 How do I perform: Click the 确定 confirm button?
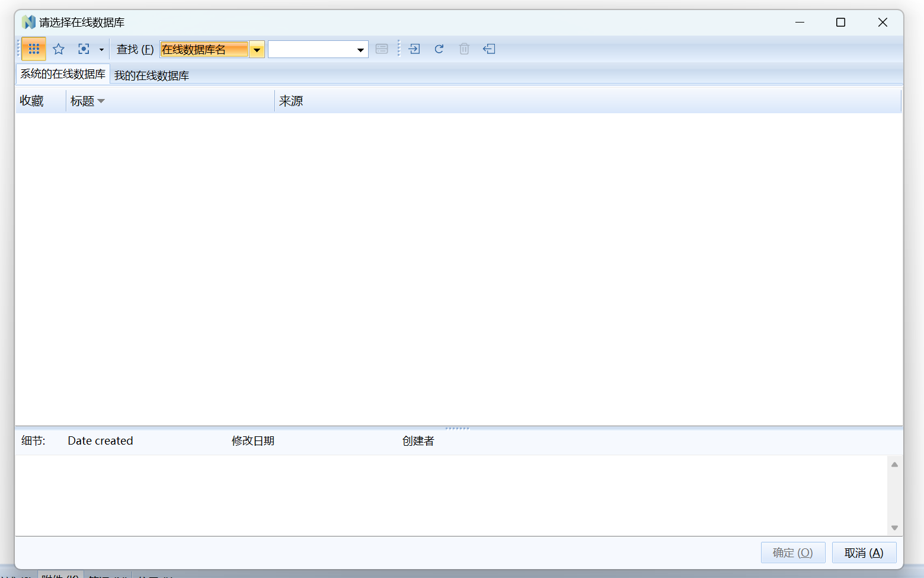click(x=793, y=552)
